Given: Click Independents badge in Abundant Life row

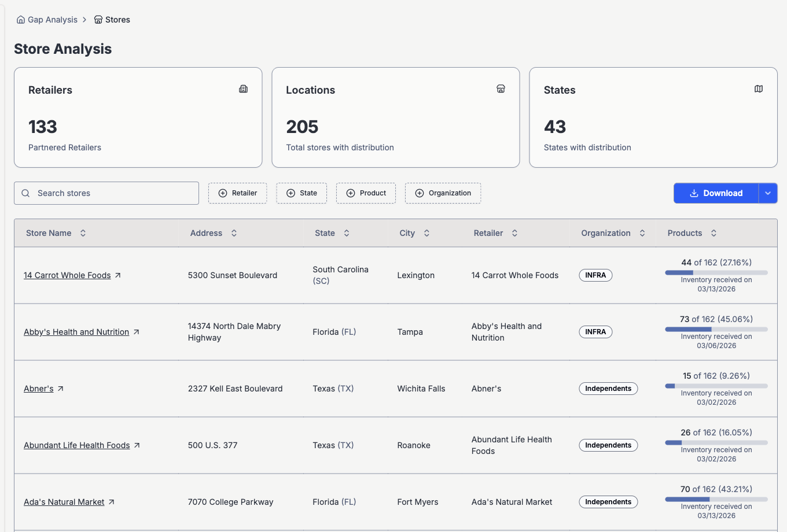Looking at the screenshot, I should point(608,445).
